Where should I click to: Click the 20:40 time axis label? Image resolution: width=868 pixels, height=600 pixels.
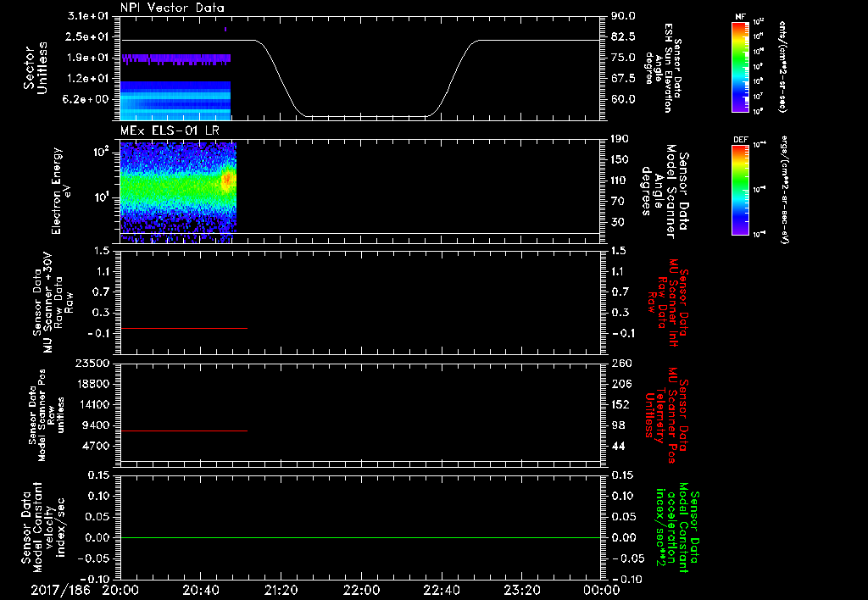(x=200, y=590)
